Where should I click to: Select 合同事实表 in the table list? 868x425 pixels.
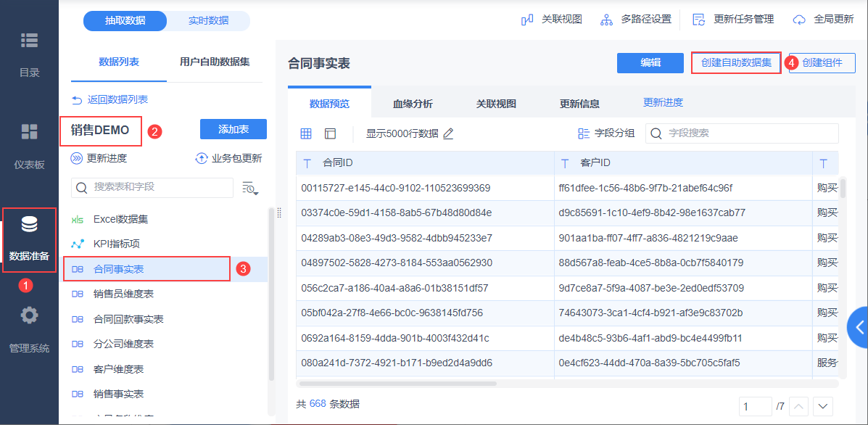click(163, 269)
